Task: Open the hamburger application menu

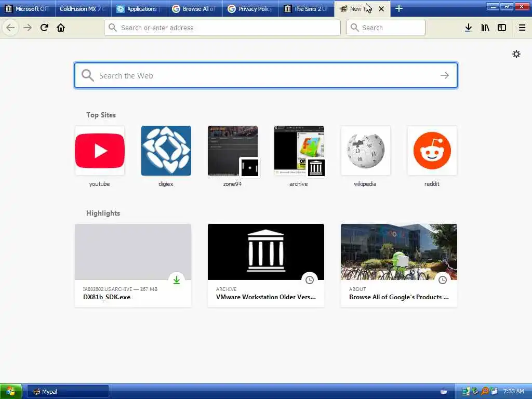Action: point(522,28)
